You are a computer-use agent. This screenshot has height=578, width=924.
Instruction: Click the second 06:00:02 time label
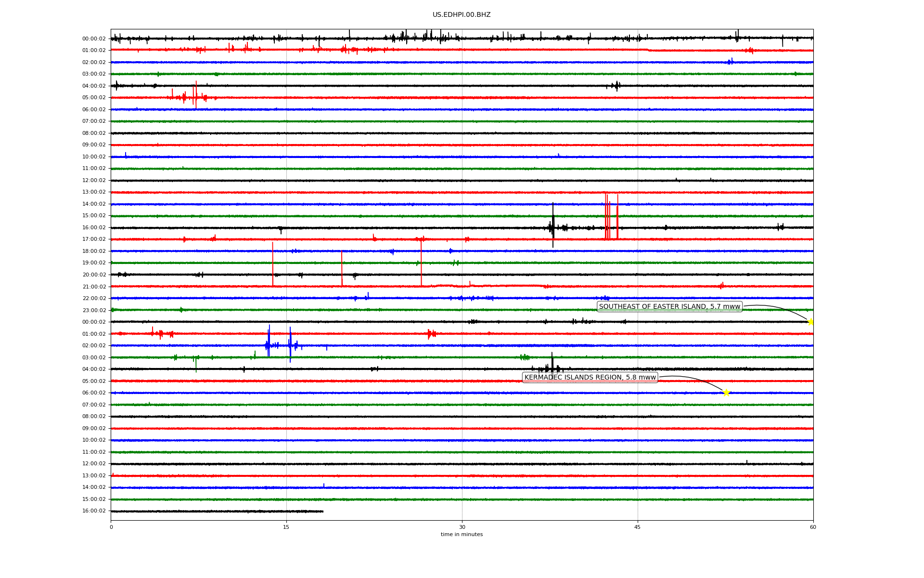click(x=94, y=393)
